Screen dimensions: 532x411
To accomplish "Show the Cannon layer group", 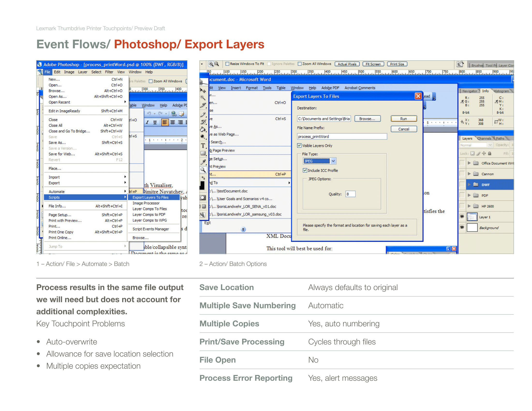I will pos(462,174).
